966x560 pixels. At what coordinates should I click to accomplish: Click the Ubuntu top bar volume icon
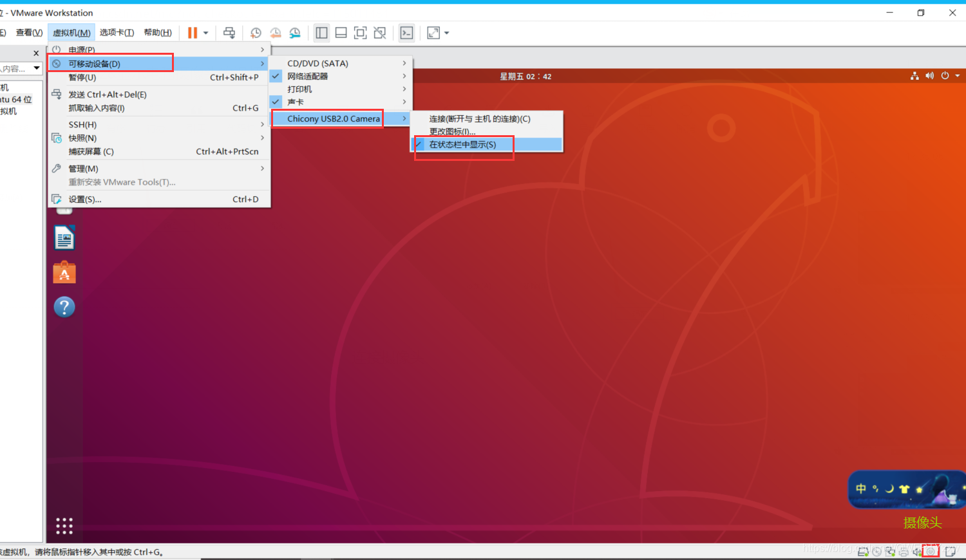(929, 76)
